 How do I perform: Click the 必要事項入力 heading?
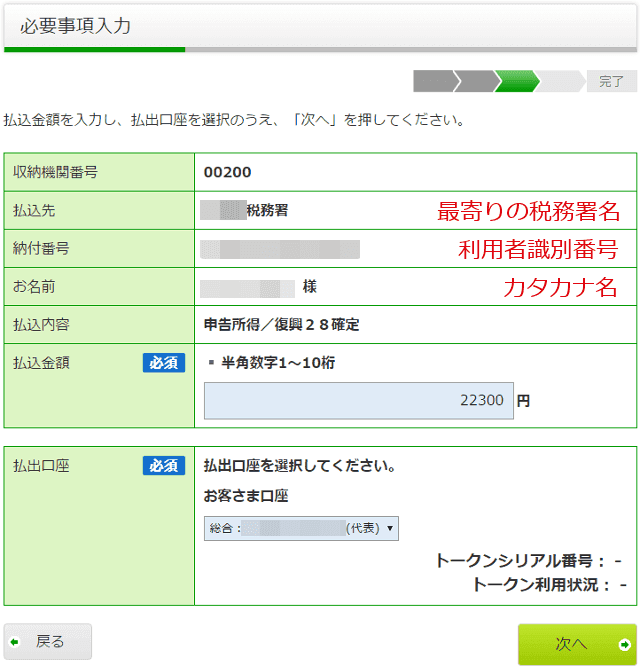point(75,26)
